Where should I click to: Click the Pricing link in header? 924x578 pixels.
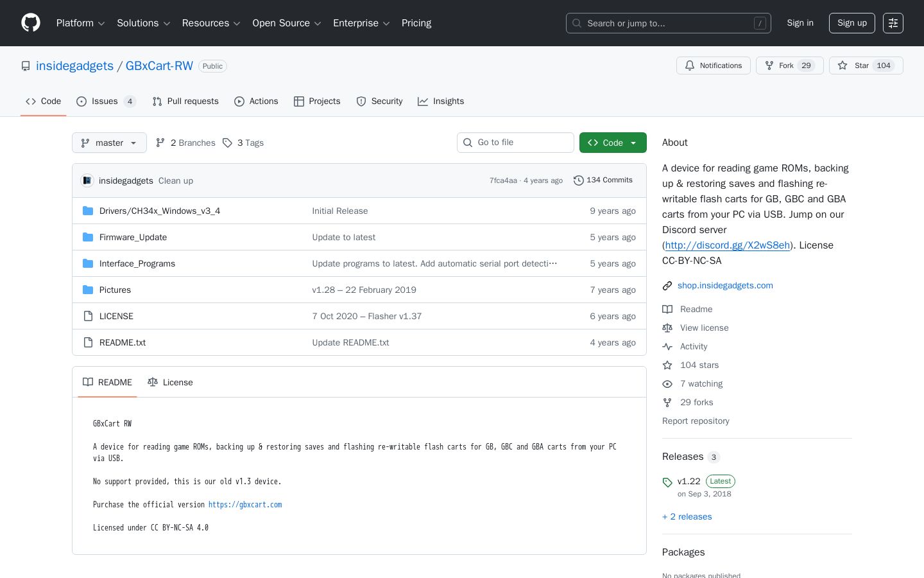coord(416,23)
